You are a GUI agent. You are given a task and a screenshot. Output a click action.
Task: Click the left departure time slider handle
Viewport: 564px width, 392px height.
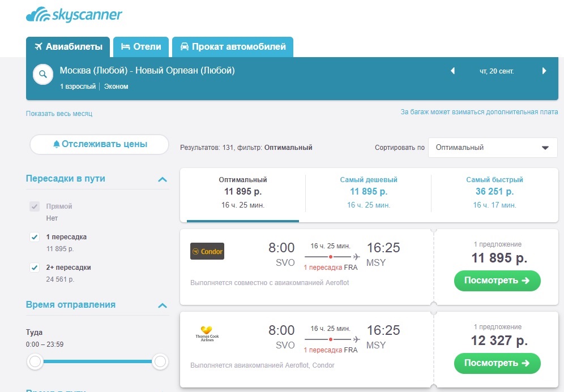click(35, 361)
